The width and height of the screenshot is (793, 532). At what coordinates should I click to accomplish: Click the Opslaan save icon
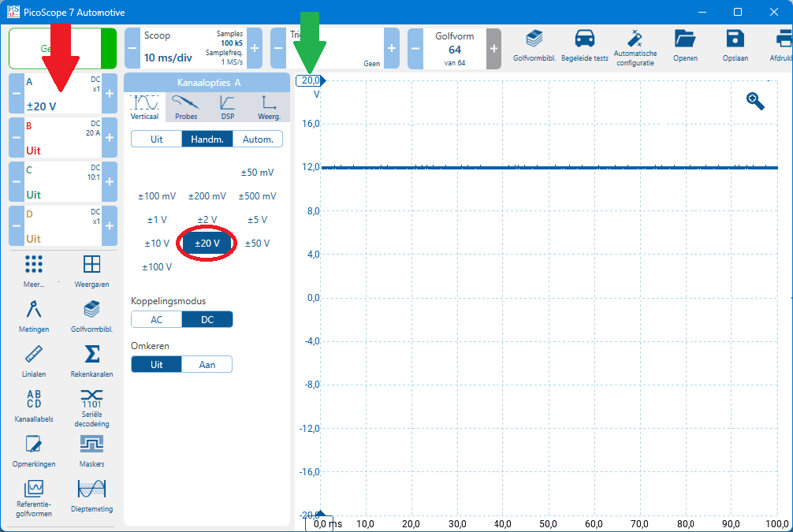[735, 46]
